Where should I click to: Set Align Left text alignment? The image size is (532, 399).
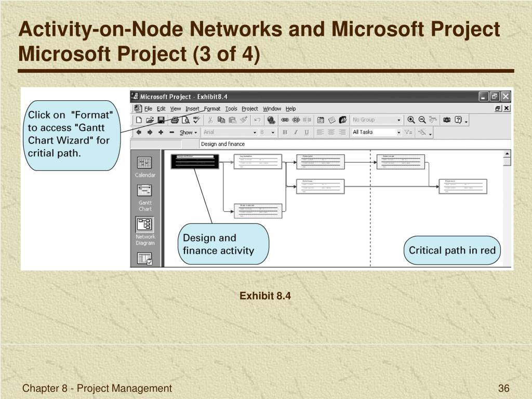[320, 132]
